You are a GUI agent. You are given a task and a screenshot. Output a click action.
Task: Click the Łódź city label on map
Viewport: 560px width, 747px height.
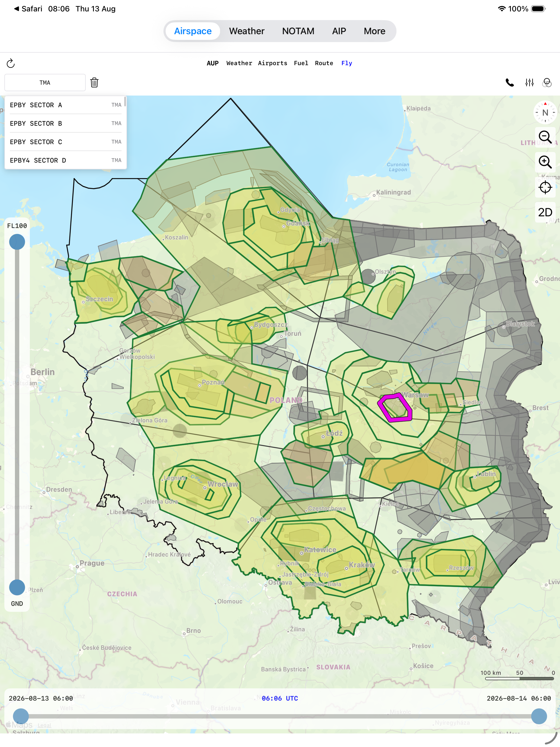coord(334,433)
